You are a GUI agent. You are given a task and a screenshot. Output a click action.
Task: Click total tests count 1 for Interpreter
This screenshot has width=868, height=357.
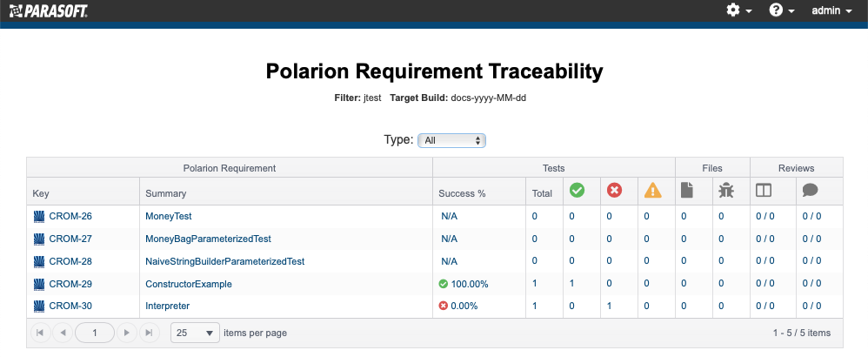click(534, 306)
